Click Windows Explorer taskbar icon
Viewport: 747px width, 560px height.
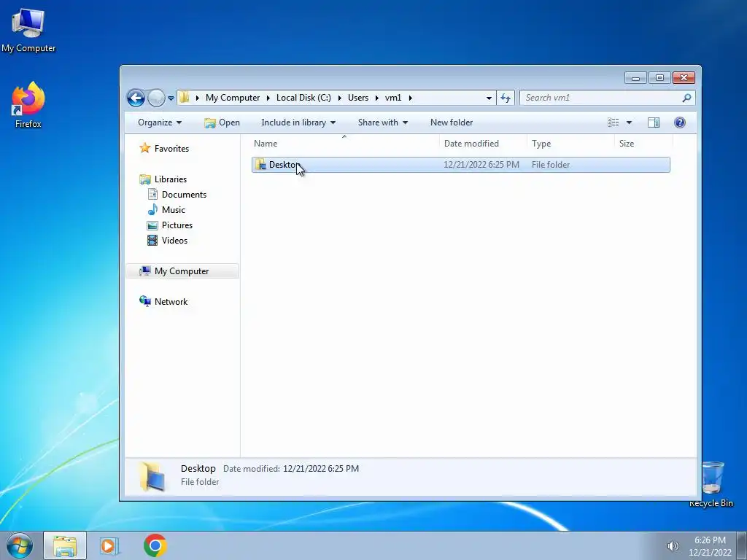[x=65, y=545]
